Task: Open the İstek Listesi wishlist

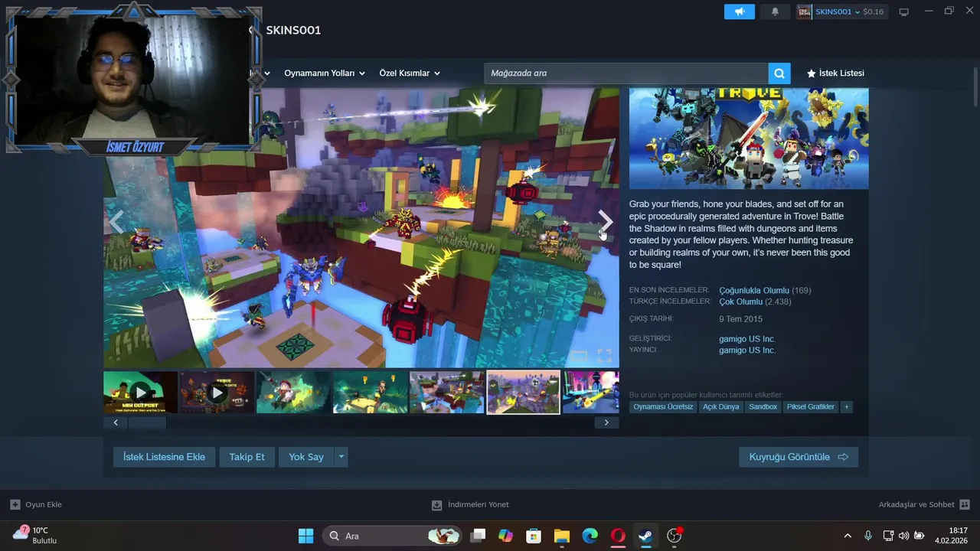Action: click(x=835, y=73)
